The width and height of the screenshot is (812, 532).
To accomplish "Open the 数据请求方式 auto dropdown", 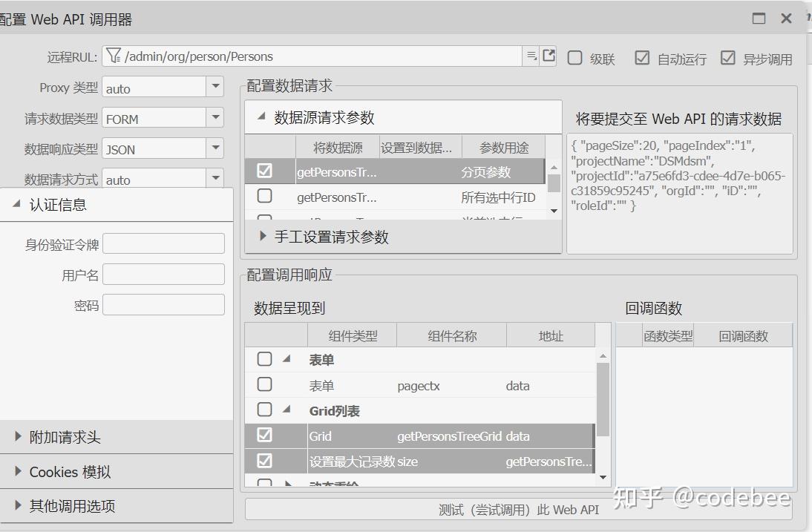I will [x=215, y=179].
